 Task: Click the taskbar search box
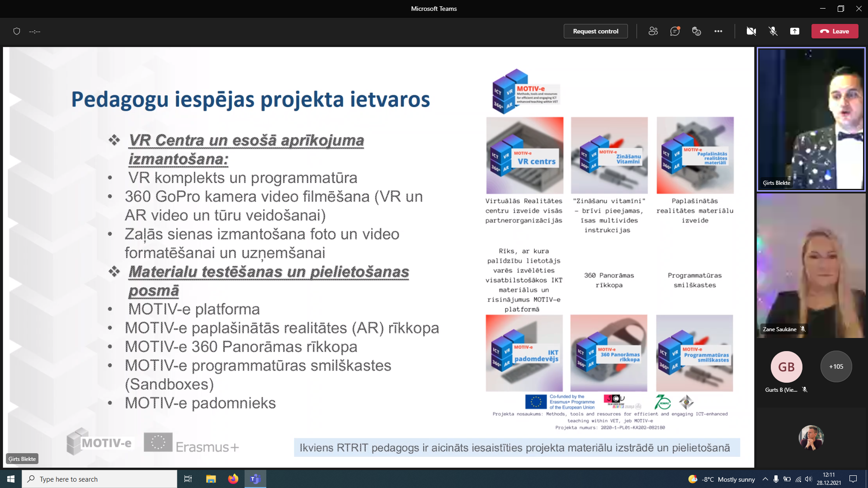[x=99, y=479]
